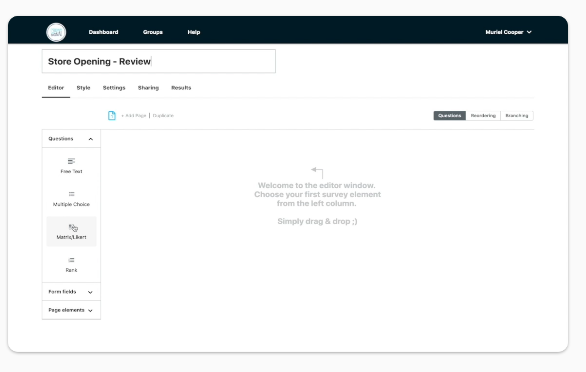Open the Muriel Cooper user dropdown
The width and height of the screenshot is (586, 372).
coord(508,32)
